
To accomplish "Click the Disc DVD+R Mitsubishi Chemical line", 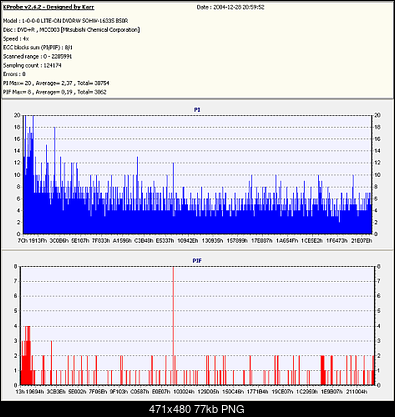I will [71, 30].
